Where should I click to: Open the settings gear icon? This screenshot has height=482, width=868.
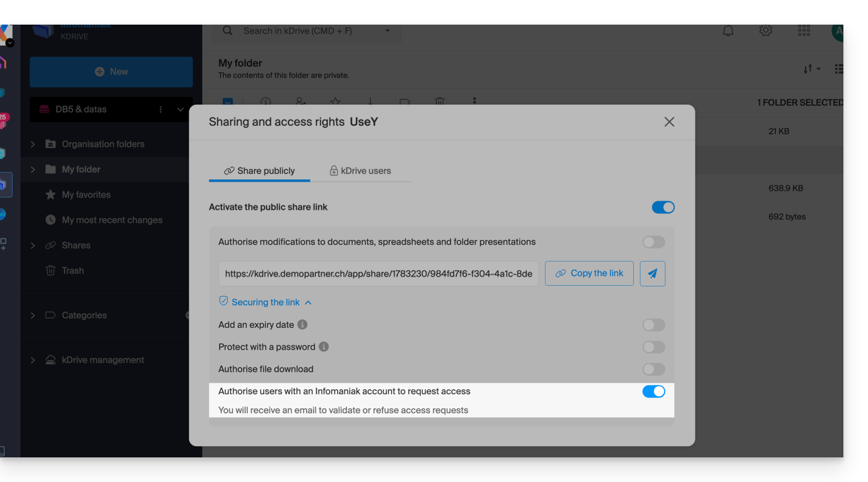tap(766, 31)
